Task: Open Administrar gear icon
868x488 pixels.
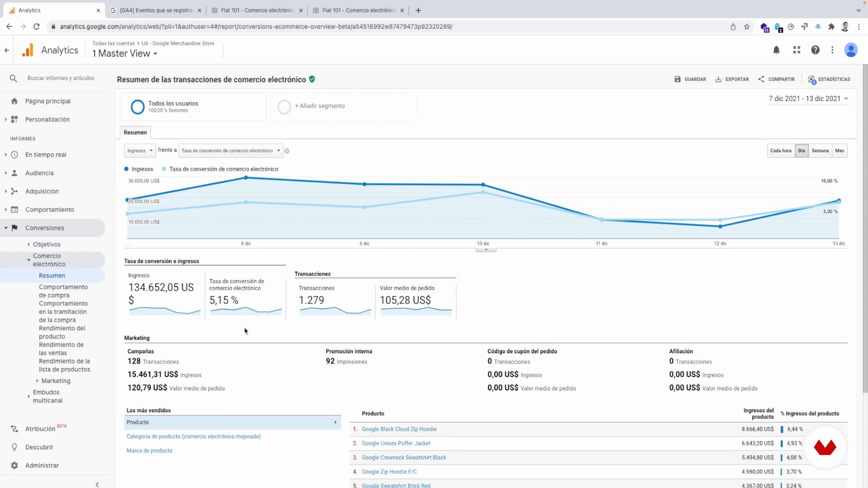Action: tap(14, 465)
